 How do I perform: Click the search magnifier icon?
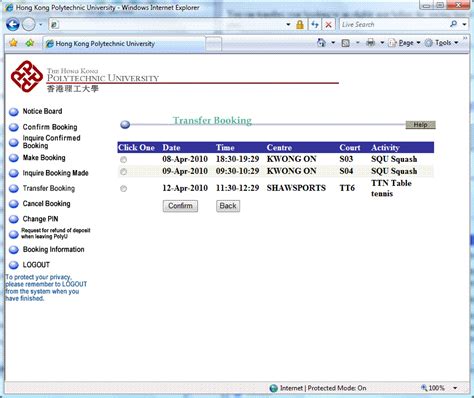click(454, 24)
